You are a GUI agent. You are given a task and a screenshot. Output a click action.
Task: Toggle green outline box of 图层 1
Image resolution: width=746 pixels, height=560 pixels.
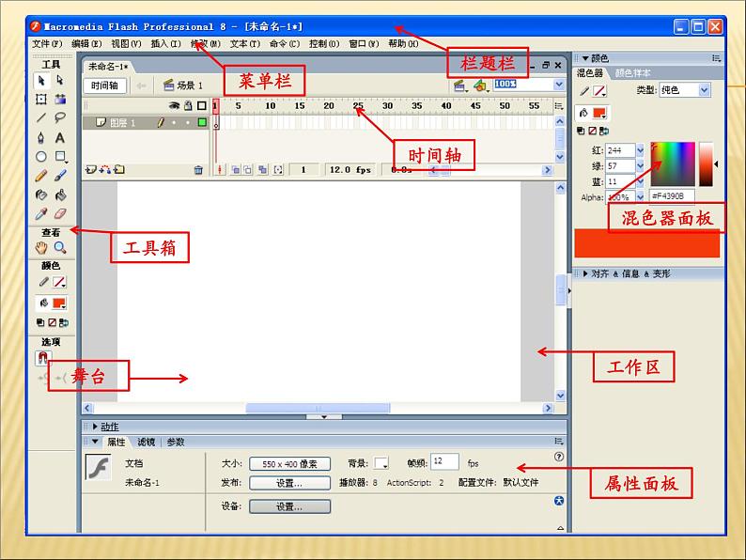pos(202,123)
